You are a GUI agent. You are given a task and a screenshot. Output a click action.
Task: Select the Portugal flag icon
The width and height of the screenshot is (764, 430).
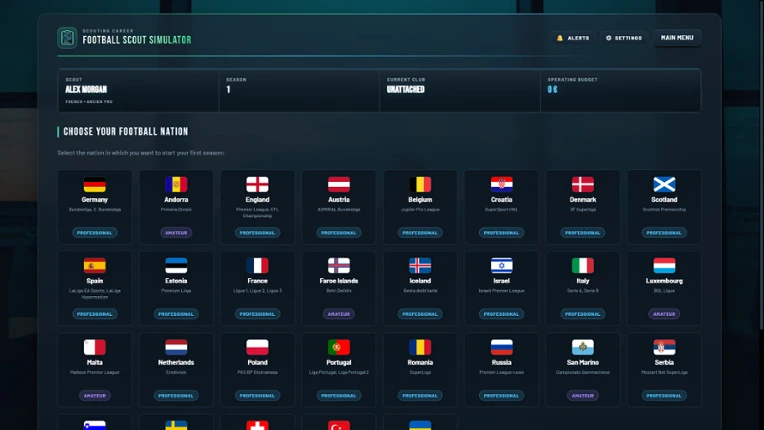click(x=339, y=347)
